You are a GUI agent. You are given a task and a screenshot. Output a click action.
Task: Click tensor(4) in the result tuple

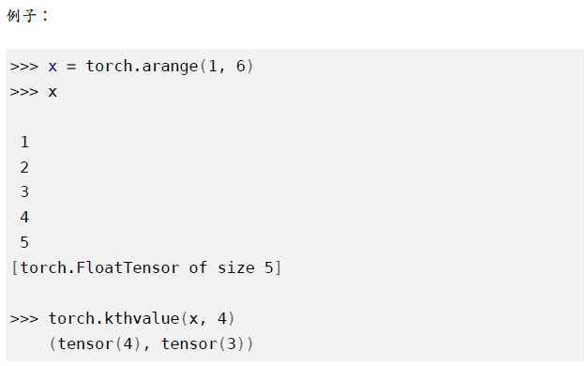coord(99,343)
